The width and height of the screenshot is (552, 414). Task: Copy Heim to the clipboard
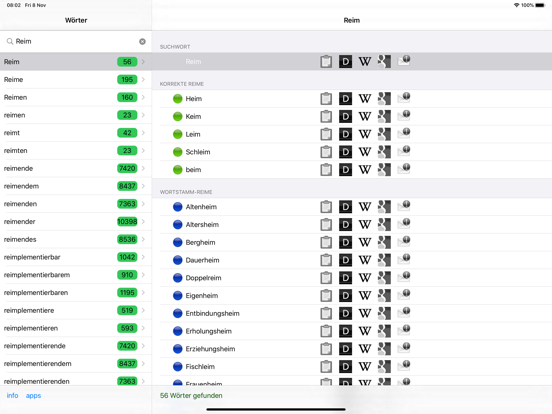(326, 99)
